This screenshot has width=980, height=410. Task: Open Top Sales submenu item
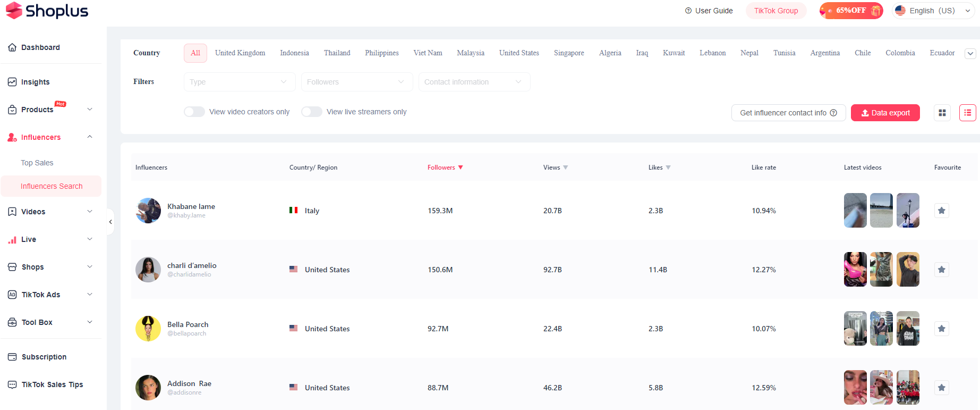(x=37, y=163)
